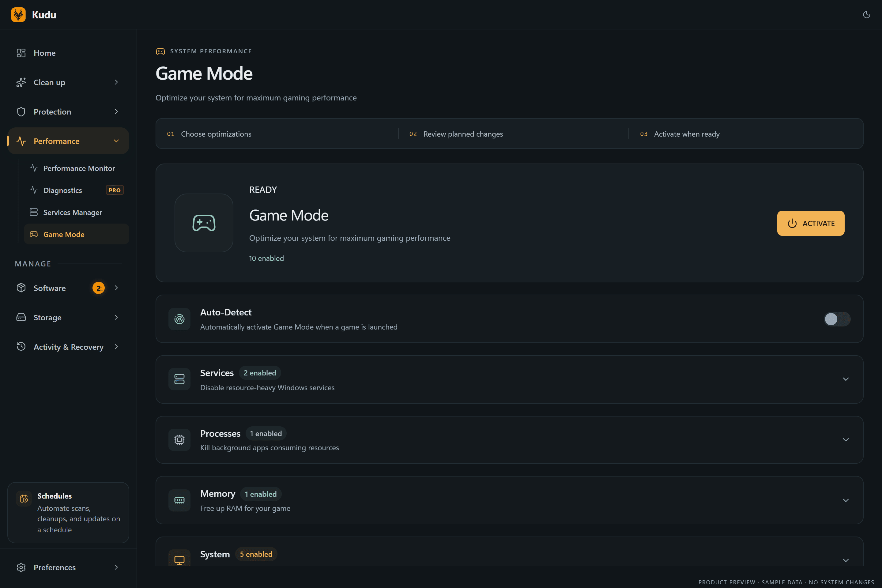Click the Protection shield icon

(x=21, y=112)
